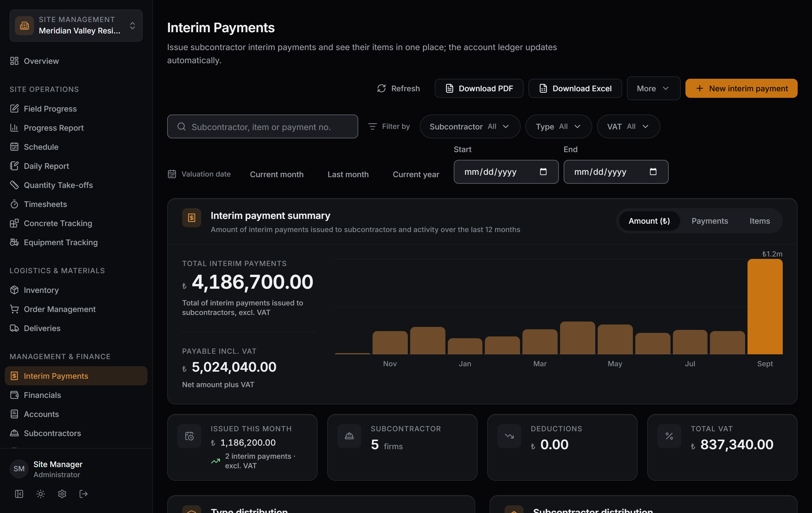
Task: Click the End date calendar picker icon
Action: tap(653, 172)
